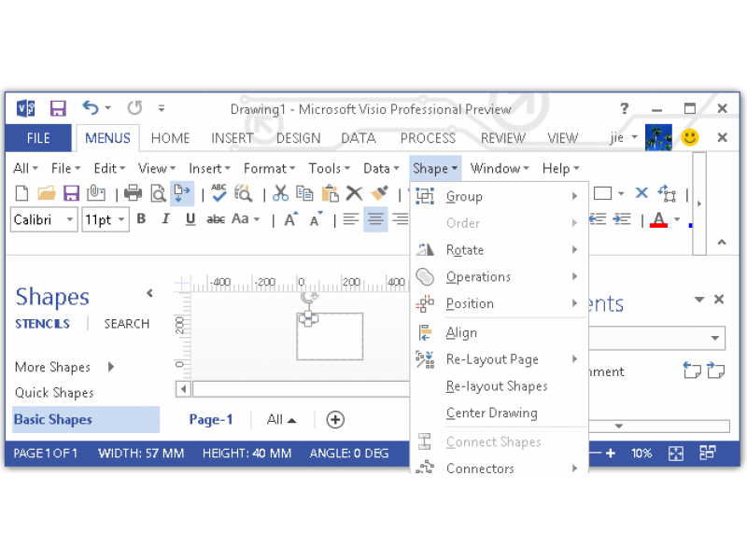Open font color dropdown arrow
Image resolution: width=747 pixels, height=560 pixels.
coord(677,219)
